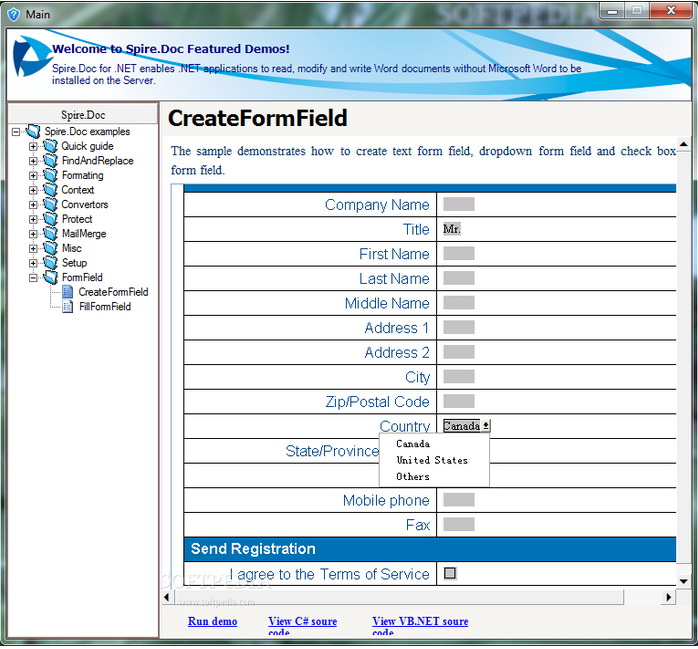Click the Address 2 text field

pos(459,352)
